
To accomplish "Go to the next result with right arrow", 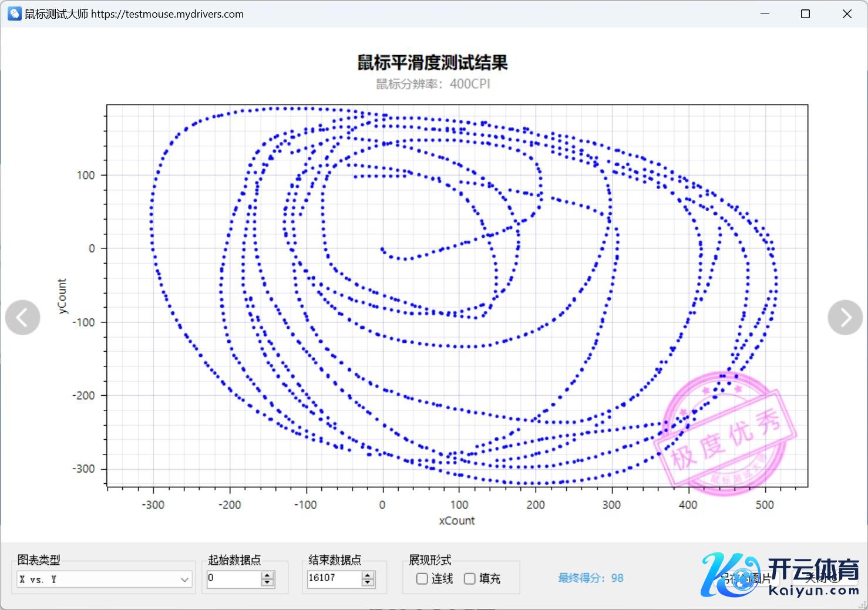I will [845, 318].
